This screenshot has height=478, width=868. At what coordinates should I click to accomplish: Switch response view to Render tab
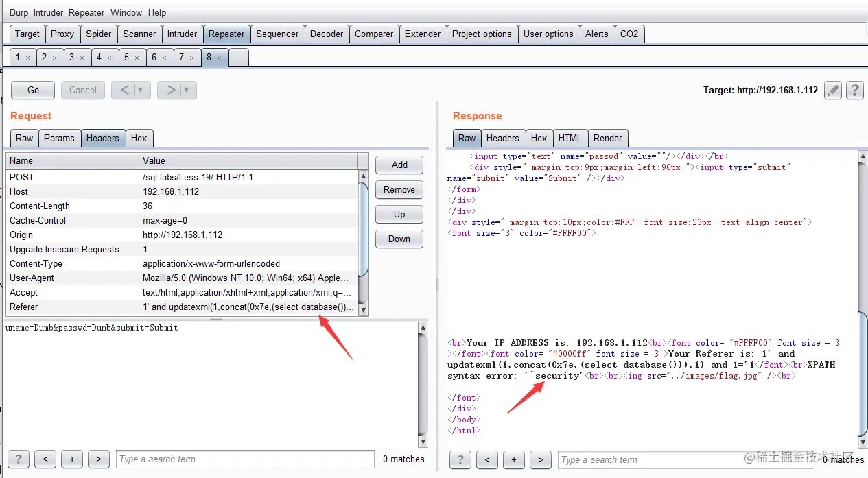(x=608, y=138)
